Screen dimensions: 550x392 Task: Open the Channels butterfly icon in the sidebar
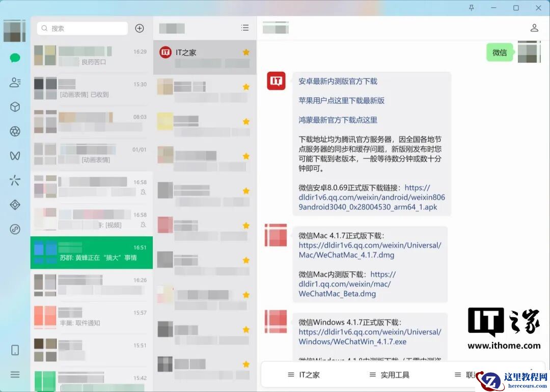coord(15,156)
